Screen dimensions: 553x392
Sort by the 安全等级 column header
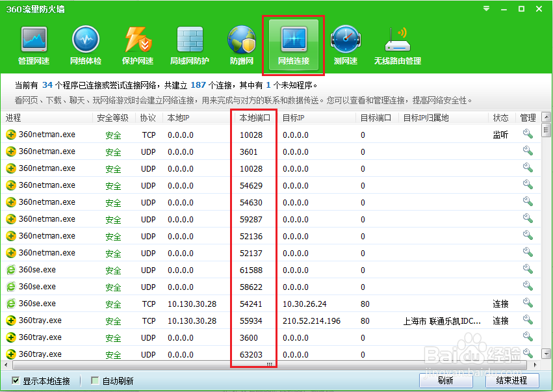(114, 118)
